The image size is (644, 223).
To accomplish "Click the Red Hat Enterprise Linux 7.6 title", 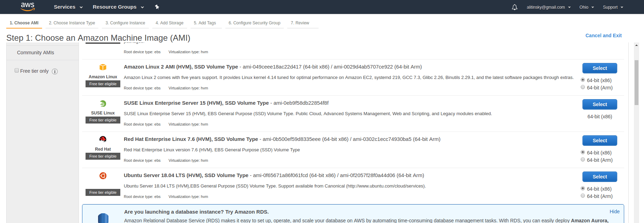I will [x=191, y=139].
